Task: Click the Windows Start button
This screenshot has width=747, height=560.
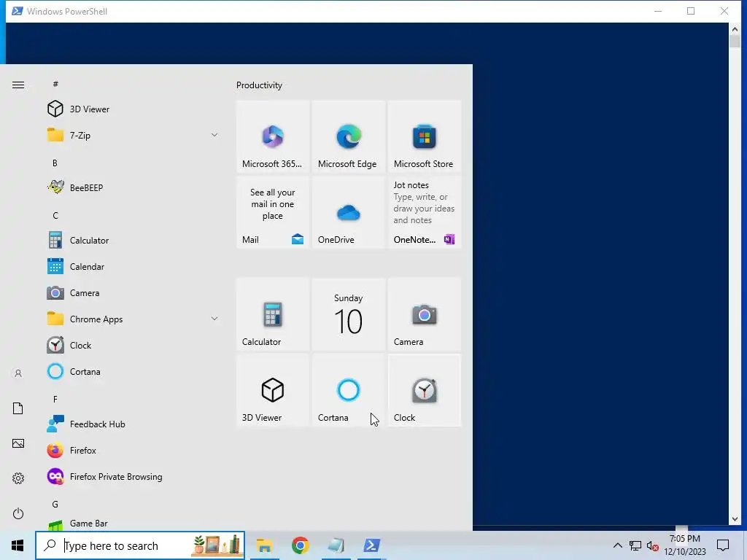Action: (18, 545)
